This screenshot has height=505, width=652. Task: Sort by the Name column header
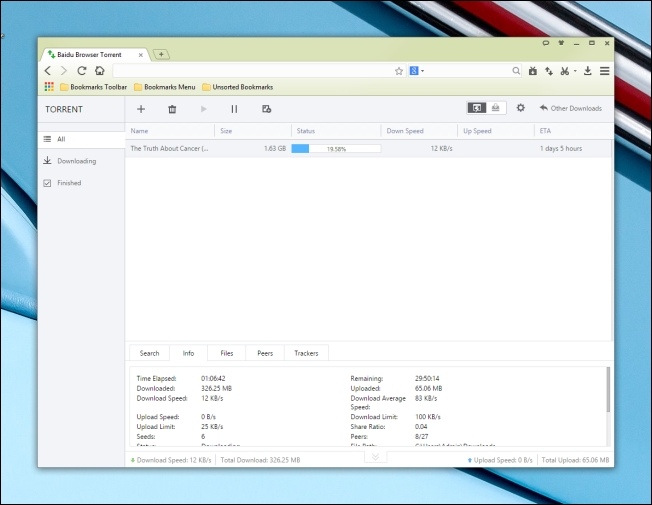[170, 131]
